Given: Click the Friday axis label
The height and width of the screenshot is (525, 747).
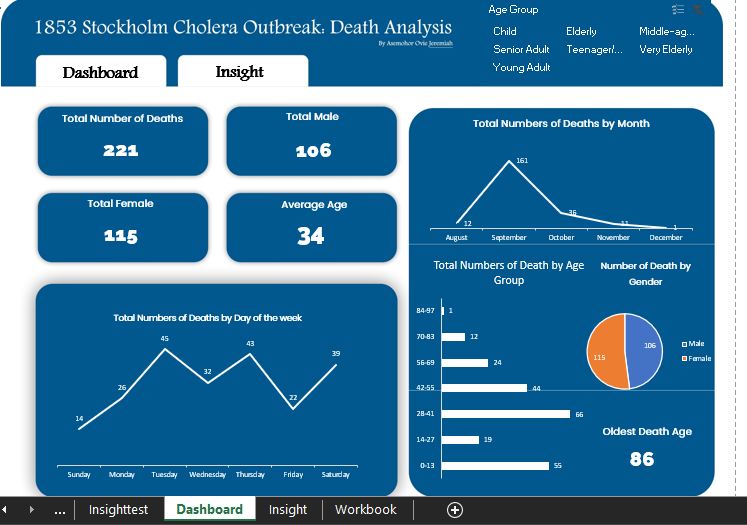Looking at the screenshot, I should coord(293,475).
